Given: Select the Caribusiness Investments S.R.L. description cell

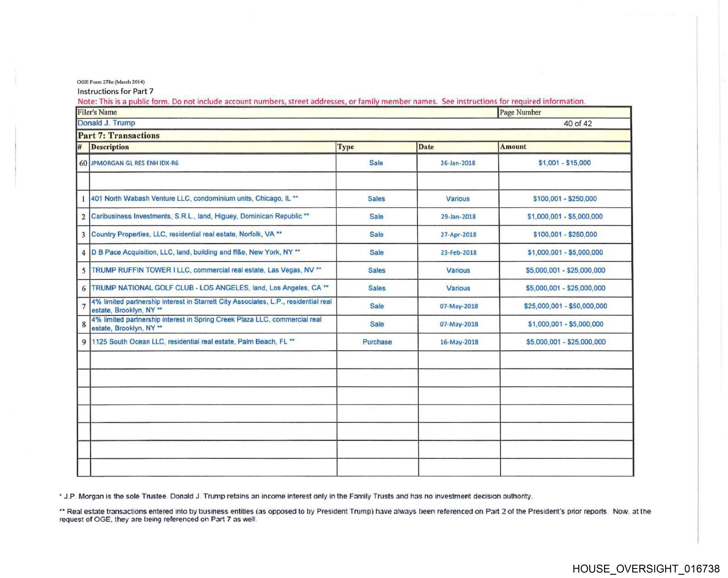Looking at the screenshot, I should [200, 217].
